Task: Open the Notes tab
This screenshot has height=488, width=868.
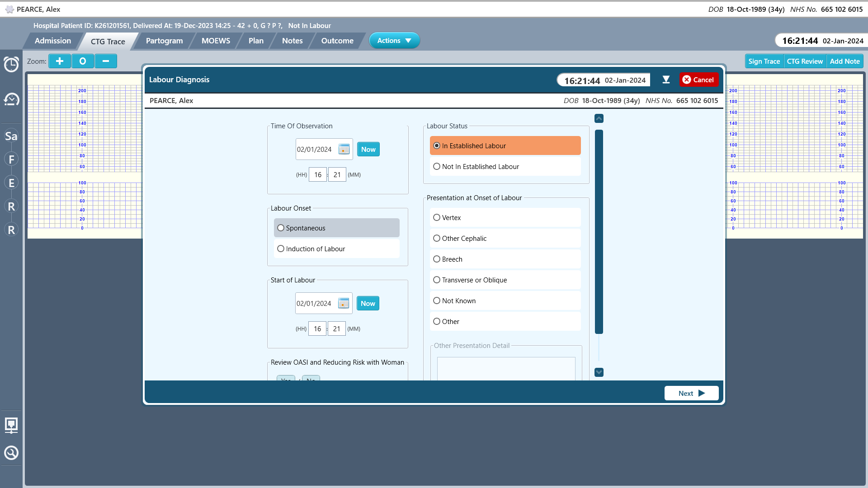Action: pos(292,41)
